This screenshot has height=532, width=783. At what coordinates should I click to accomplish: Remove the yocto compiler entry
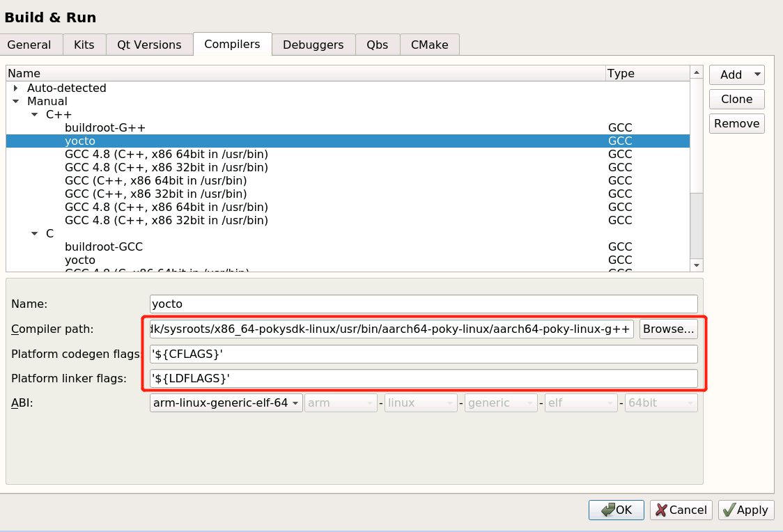point(736,123)
